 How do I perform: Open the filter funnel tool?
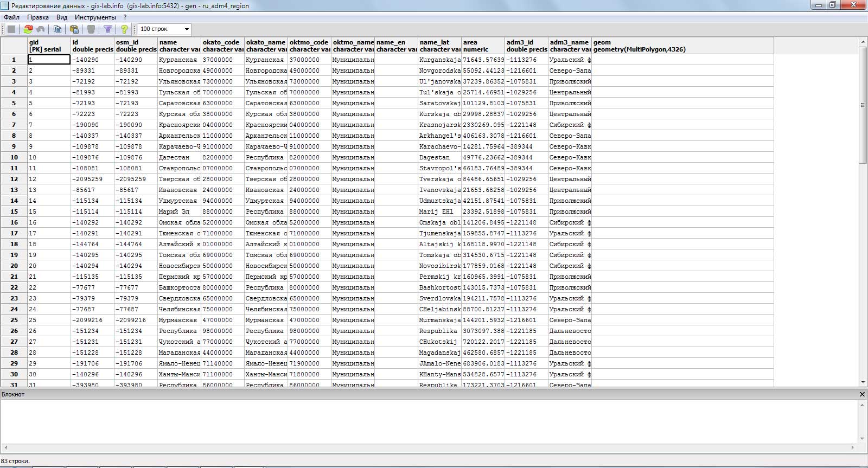(108, 29)
